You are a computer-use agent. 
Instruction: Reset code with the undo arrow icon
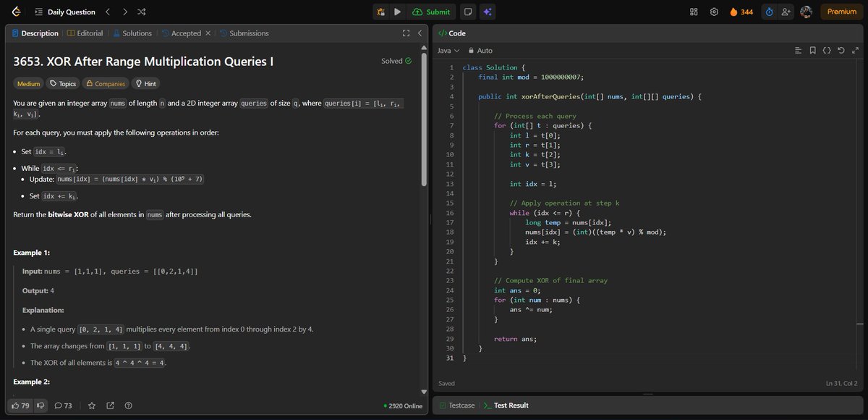tap(841, 51)
